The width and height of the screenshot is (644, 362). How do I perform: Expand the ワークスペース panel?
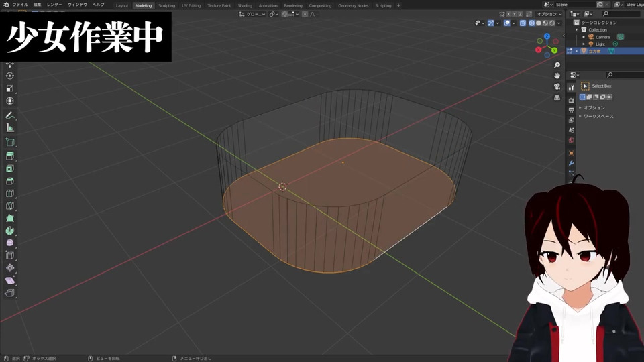coord(596,116)
